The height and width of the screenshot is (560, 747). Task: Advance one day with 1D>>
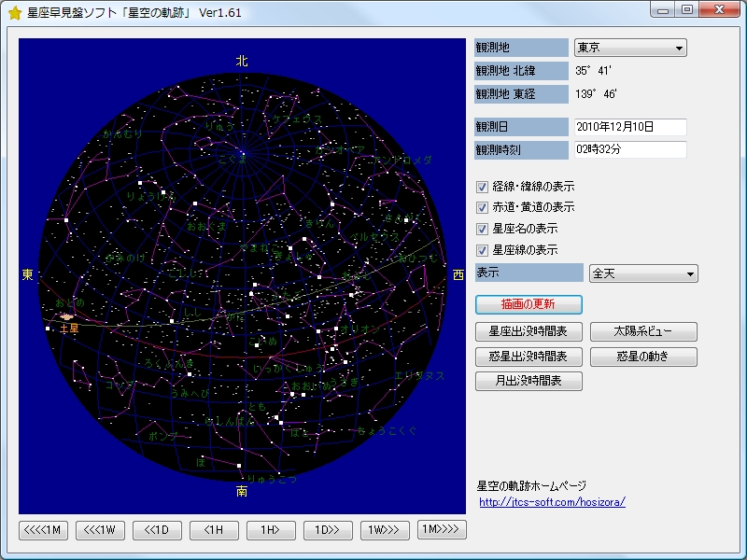click(x=328, y=530)
